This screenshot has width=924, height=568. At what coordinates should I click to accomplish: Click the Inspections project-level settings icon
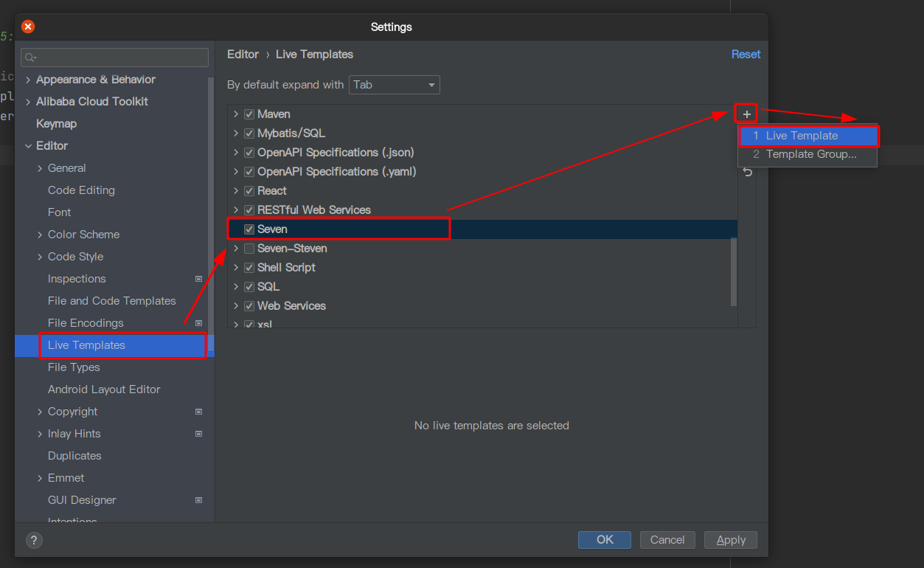click(198, 279)
